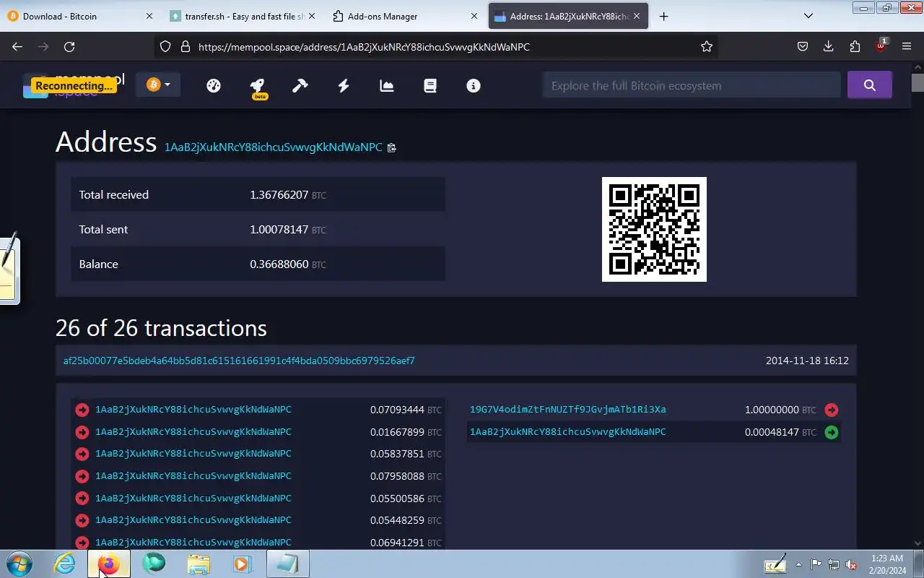Open transaction af25b000... hash link
This screenshot has width=924, height=578.
239,361
